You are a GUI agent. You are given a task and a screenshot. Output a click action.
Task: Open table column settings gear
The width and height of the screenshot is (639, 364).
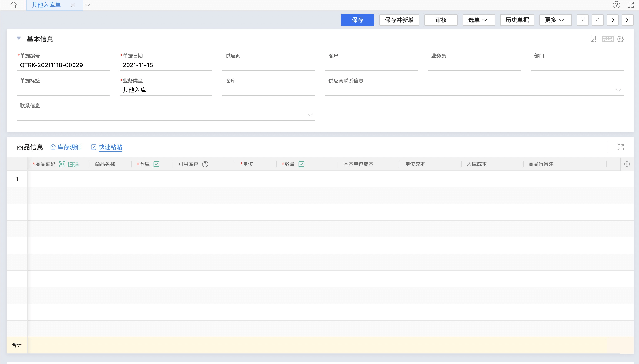[627, 164]
